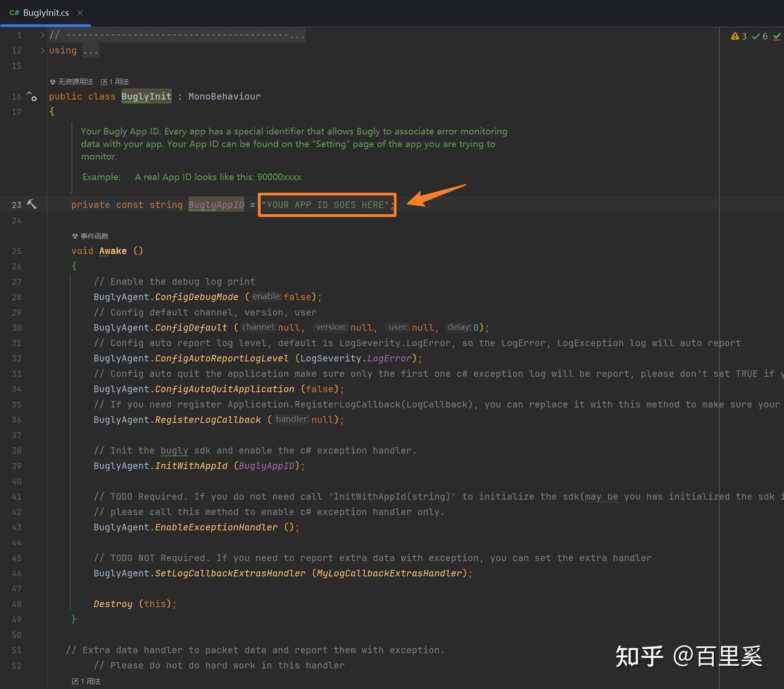Click the 'channel:' hint in ConfigDefault call
Image resolution: width=784 pixels, height=689 pixels.
(259, 327)
